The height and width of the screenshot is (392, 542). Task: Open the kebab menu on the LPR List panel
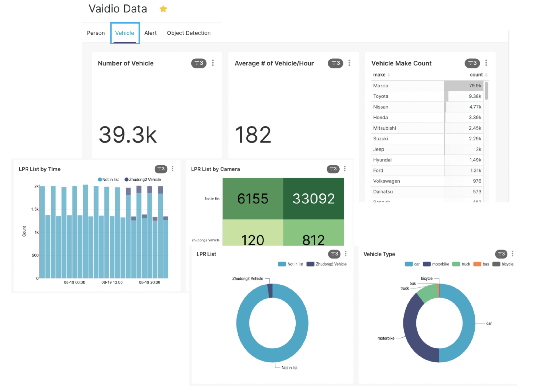click(345, 254)
